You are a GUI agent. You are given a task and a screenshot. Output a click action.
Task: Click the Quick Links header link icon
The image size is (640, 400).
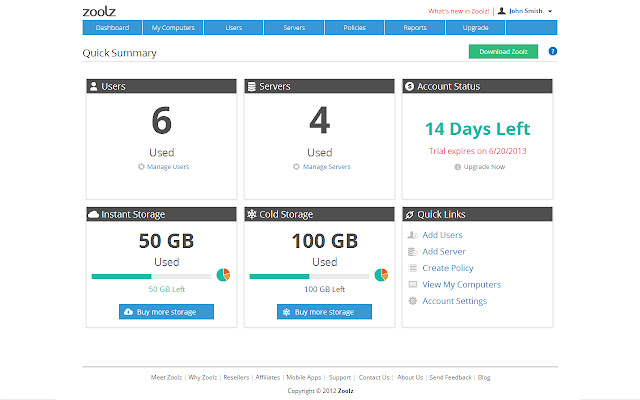pos(409,215)
